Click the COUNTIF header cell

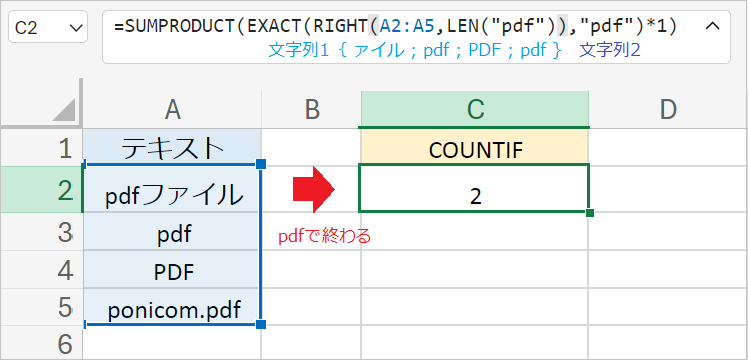(475, 148)
